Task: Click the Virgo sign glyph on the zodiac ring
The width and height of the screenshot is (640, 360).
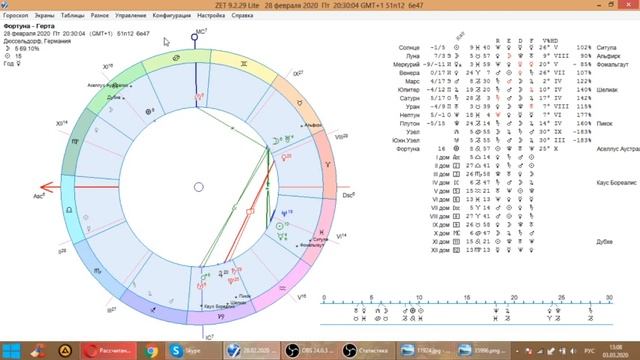Action: coord(75,141)
